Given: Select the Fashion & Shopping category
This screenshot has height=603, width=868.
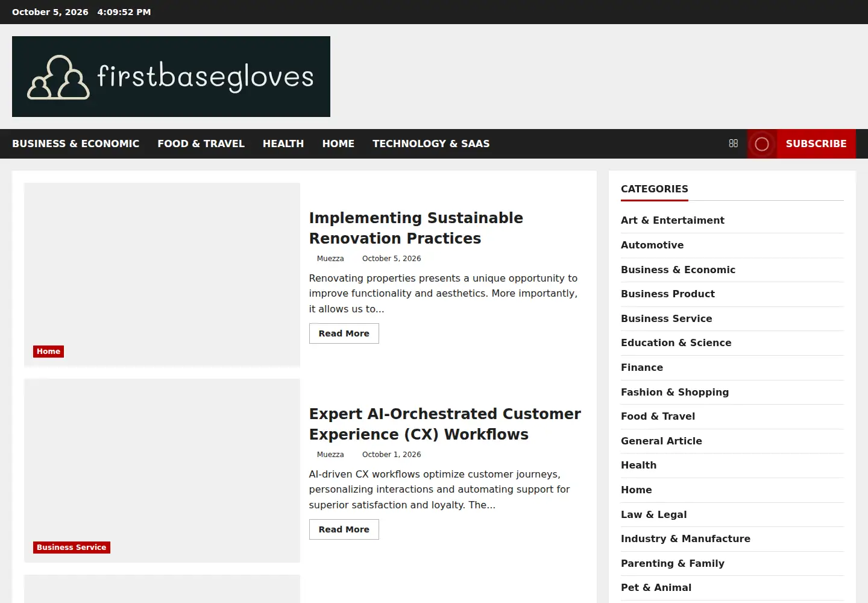Looking at the screenshot, I should pyautogui.click(x=675, y=392).
